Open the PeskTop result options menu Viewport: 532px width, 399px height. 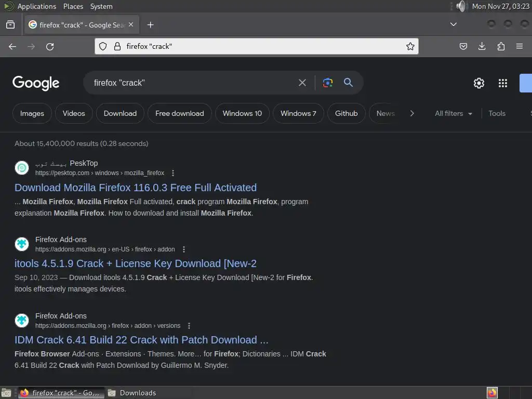click(x=173, y=173)
